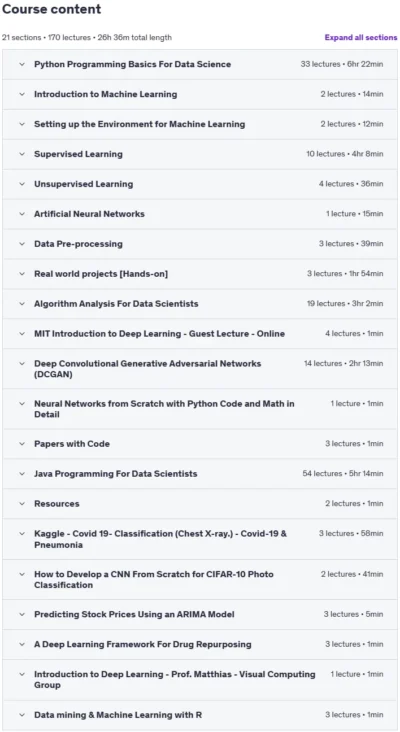Expand Setting up the Environment section chevron
This screenshot has width=400, height=732.
(22, 124)
